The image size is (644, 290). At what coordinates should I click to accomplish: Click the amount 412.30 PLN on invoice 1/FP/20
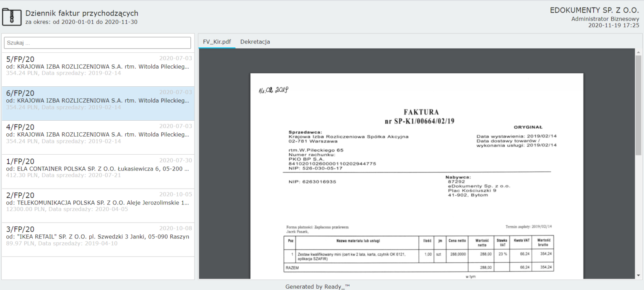click(x=22, y=175)
